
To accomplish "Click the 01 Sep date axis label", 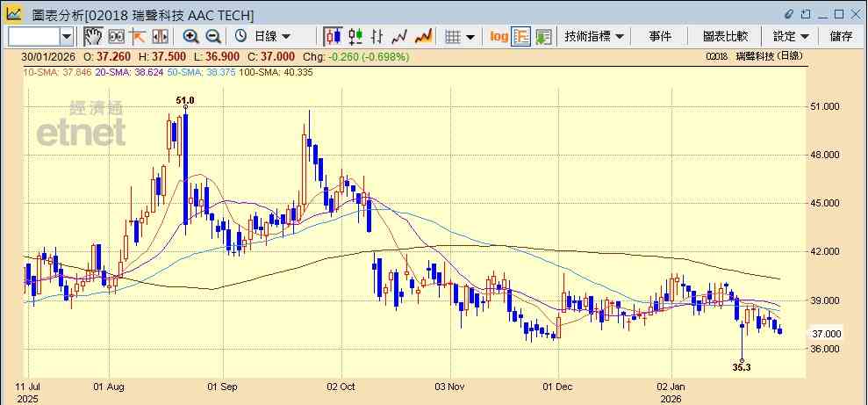I will 221,387.
